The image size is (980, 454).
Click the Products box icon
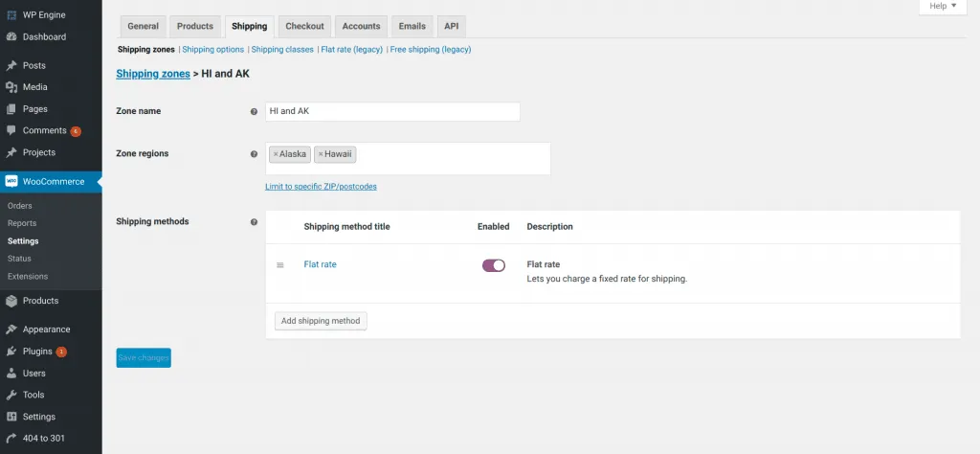pyautogui.click(x=11, y=301)
